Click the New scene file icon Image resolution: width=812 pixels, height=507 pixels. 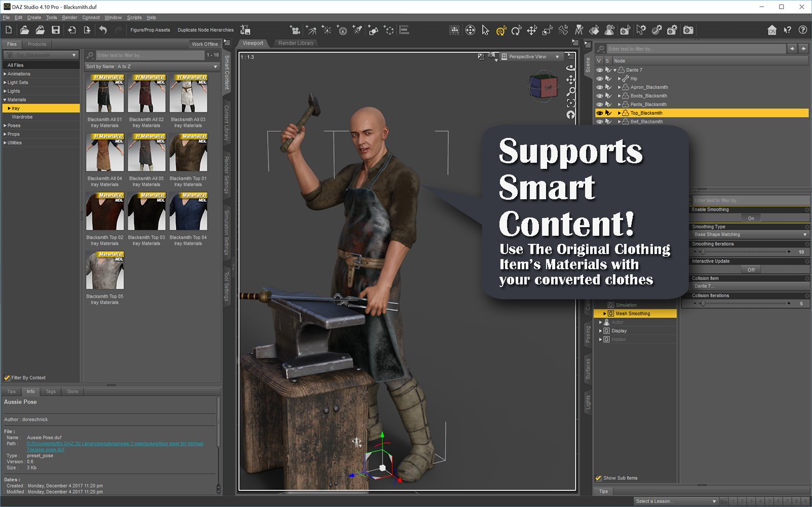[x=9, y=30]
